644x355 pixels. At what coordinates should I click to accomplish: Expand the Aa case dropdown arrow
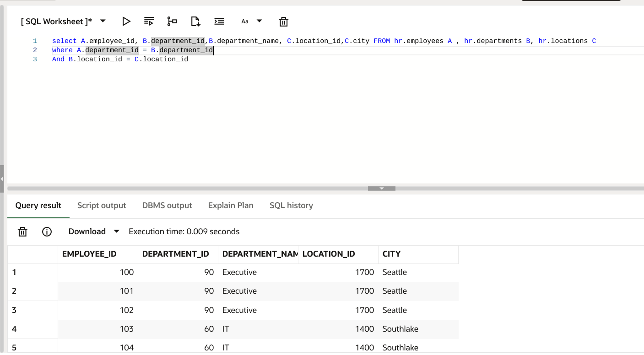[x=260, y=21]
